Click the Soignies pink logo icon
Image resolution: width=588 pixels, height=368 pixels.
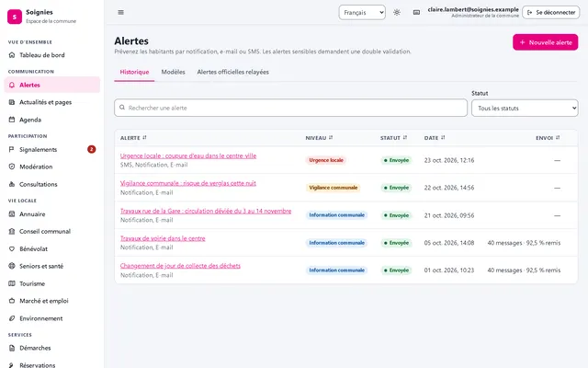click(15, 17)
